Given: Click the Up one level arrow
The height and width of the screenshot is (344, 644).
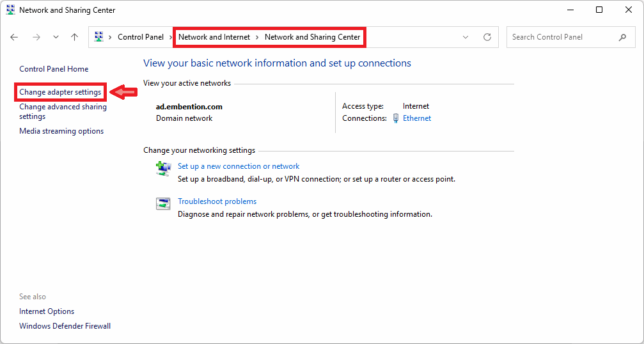Looking at the screenshot, I should coord(74,37).
